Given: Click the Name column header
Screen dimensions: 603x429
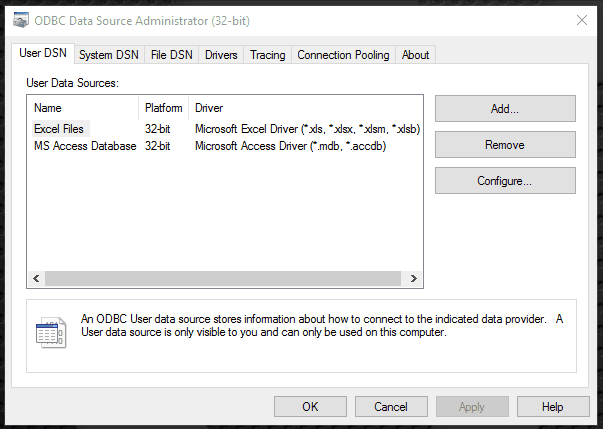Looking at the screenshot, I should 83,108.
